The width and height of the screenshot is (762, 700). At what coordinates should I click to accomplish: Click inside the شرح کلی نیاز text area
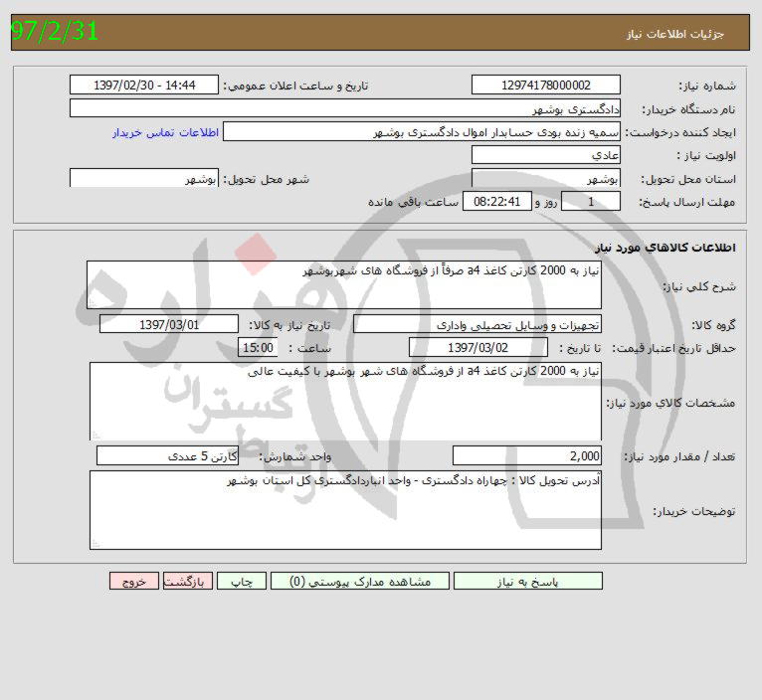[x=344, y=285]
